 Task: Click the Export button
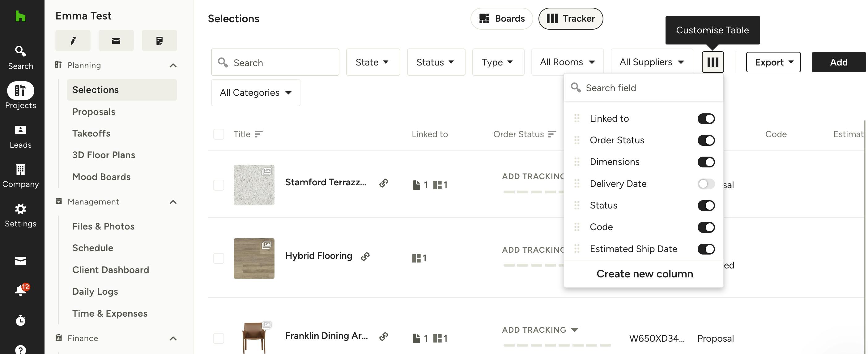tap(773, 62)
